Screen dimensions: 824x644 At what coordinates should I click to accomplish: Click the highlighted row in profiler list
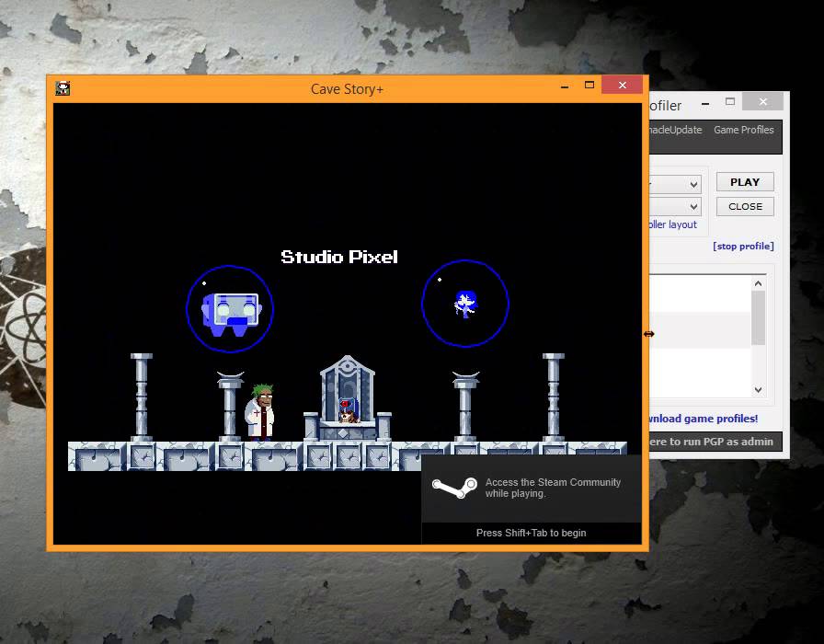700,330
